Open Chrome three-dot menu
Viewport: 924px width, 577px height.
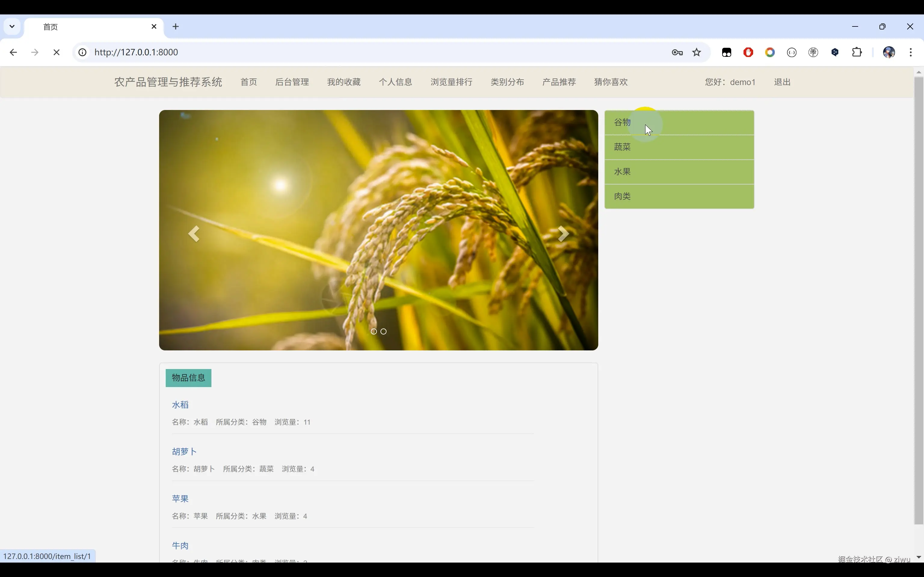tap(911, 52)
